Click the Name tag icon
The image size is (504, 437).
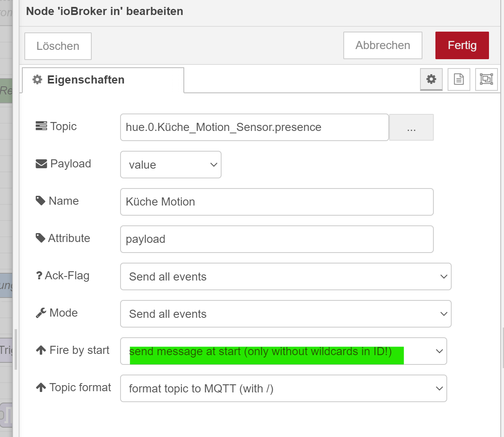41,201
